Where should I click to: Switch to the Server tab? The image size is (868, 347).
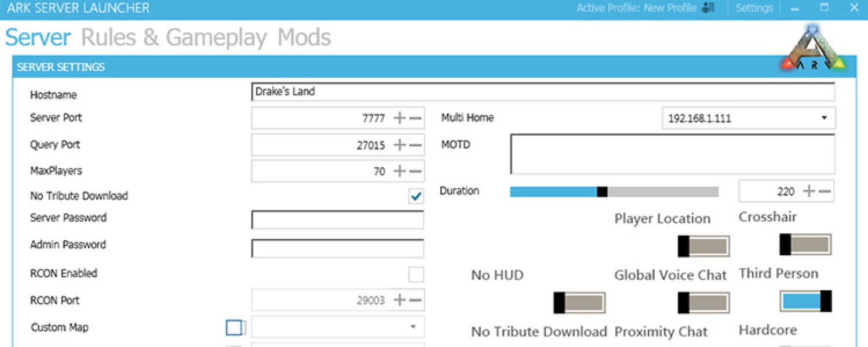[38, 38]
